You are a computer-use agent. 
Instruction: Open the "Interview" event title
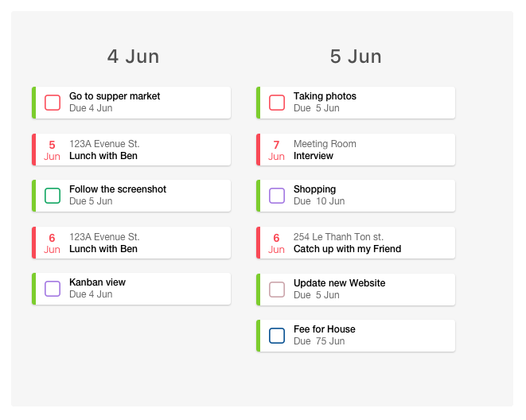click(x=314, y=156)
